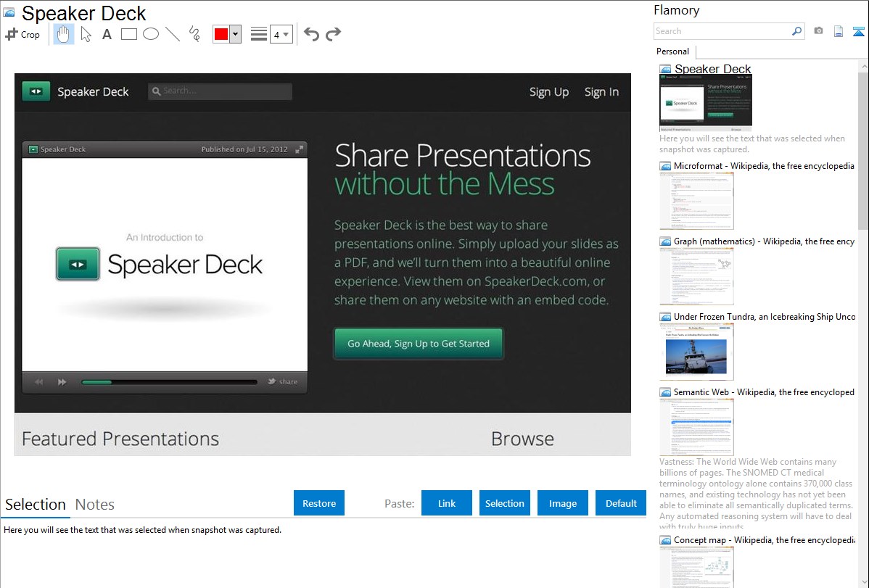Image resolution: width=869 pixels, height=588 pixels.
Task: Open the Notes tab
Action: pyautogui.click(x=95, y=505)
